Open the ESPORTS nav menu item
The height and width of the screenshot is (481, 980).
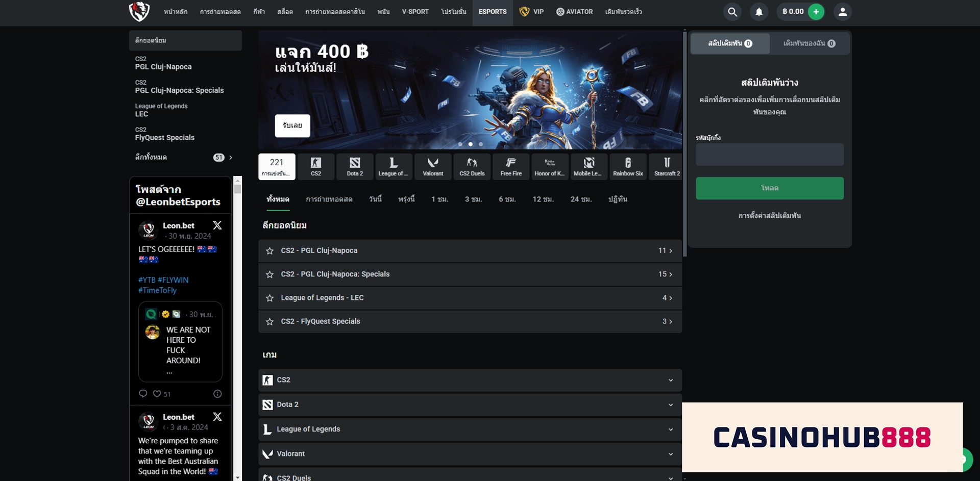(x=493, y=12)
